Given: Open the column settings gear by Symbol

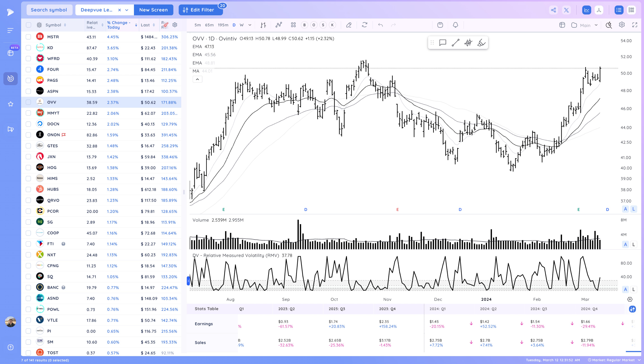Looking at the screenshot, I should pyautogui.click(x=39, y=25).
